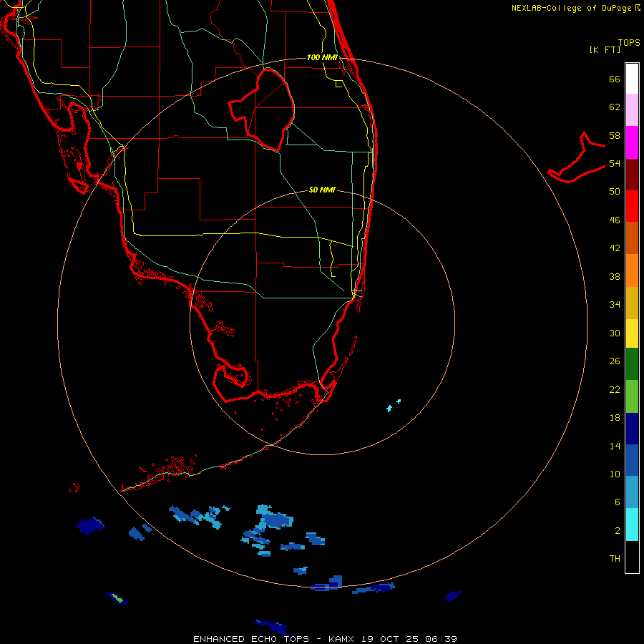Click the [K FT] units label
Screen dimensions: 644x644
click(605, 49)
